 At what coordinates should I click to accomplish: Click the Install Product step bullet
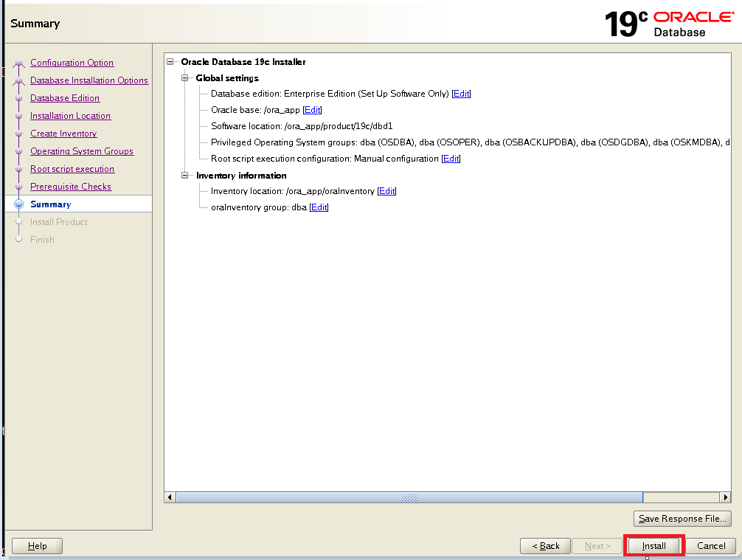click(18, 221)
